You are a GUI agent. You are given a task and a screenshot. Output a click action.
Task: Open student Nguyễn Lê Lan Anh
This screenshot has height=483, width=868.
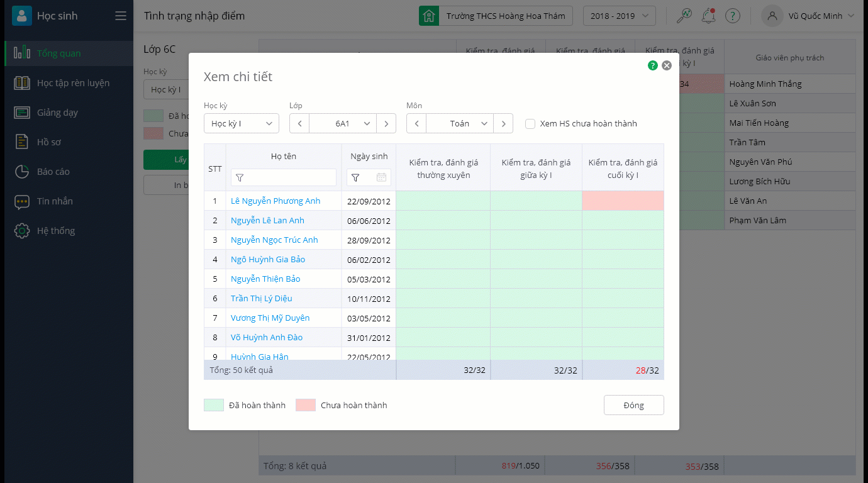coord(267,221)
